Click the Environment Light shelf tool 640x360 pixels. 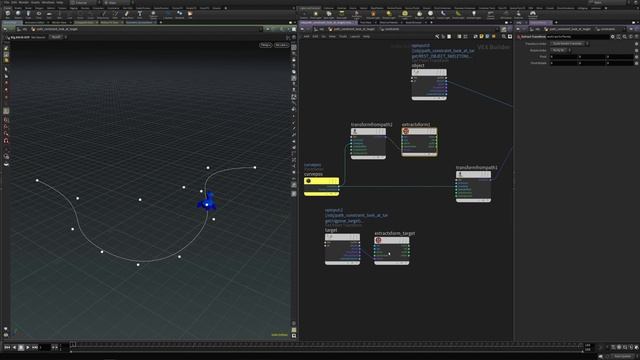tap(405, 15)
